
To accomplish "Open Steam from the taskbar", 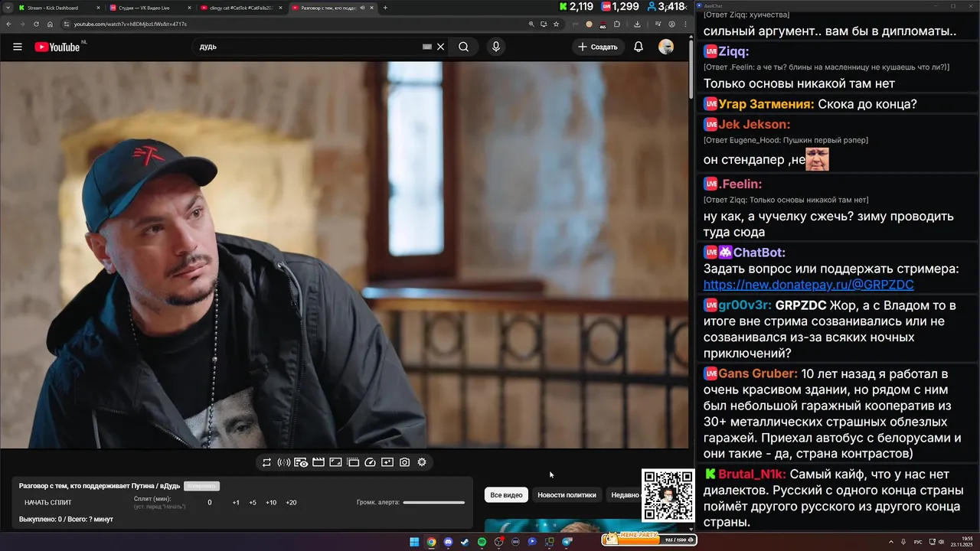I will pyautogui.click(x=465, y=542).
